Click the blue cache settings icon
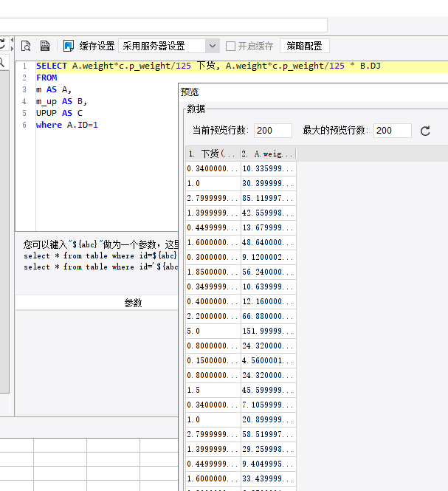The height and width of the screenshot is (491, 448). (69, 46)
